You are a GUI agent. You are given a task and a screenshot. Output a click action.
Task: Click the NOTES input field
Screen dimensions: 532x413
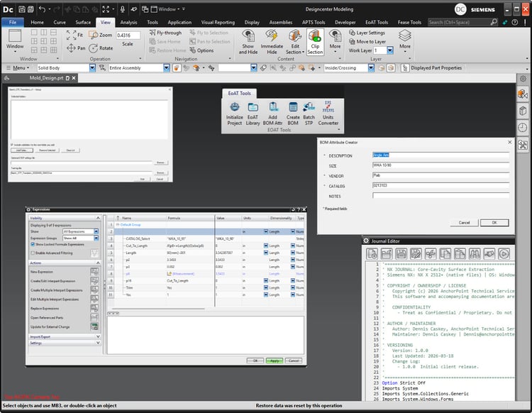point(440,197)
